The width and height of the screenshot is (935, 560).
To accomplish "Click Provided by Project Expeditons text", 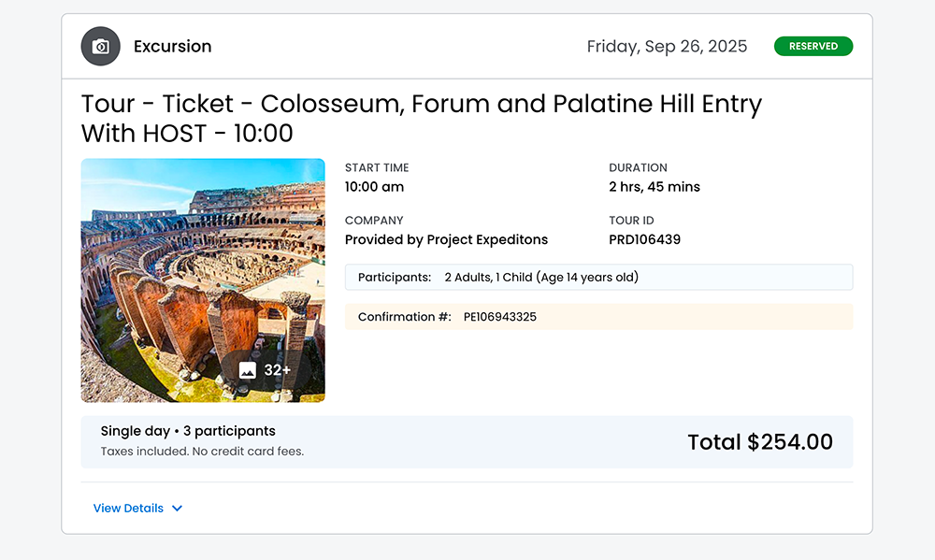I will point(446,239).
